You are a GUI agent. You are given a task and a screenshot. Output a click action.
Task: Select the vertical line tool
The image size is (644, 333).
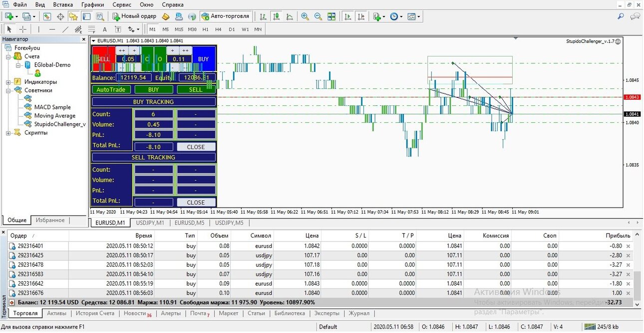39,29
